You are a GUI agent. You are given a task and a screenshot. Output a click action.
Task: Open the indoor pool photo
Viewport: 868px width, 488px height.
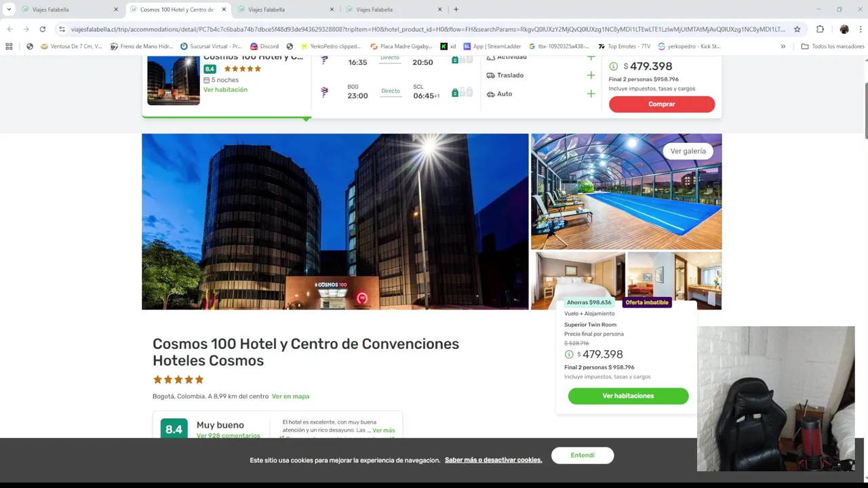pyautogui.click(x=626, y=192)
